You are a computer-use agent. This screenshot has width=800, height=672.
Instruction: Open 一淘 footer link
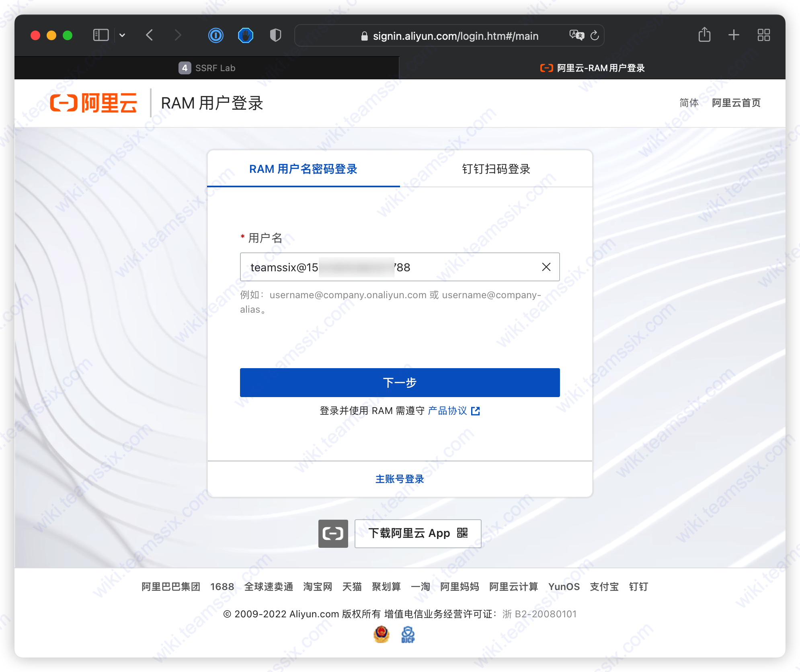(x=421, y=587)
